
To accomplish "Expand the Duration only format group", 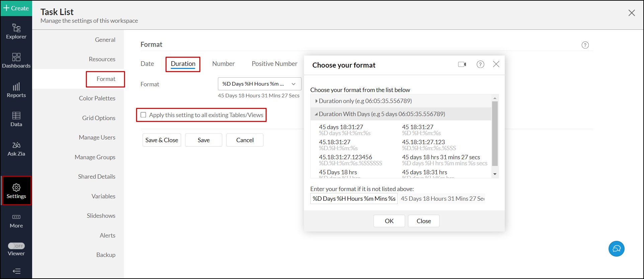I will tap(316, 101).
